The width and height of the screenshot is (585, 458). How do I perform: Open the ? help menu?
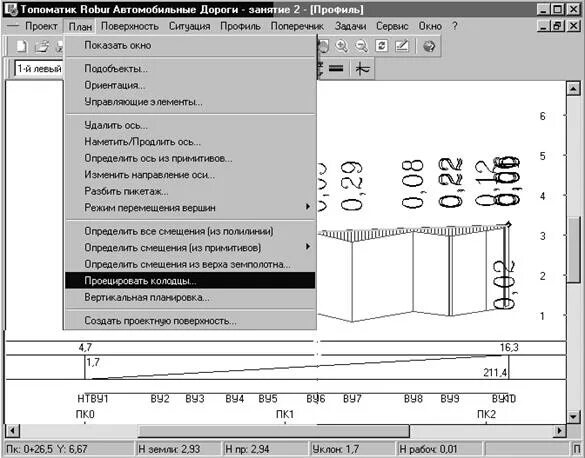click(x=454, y=26)
